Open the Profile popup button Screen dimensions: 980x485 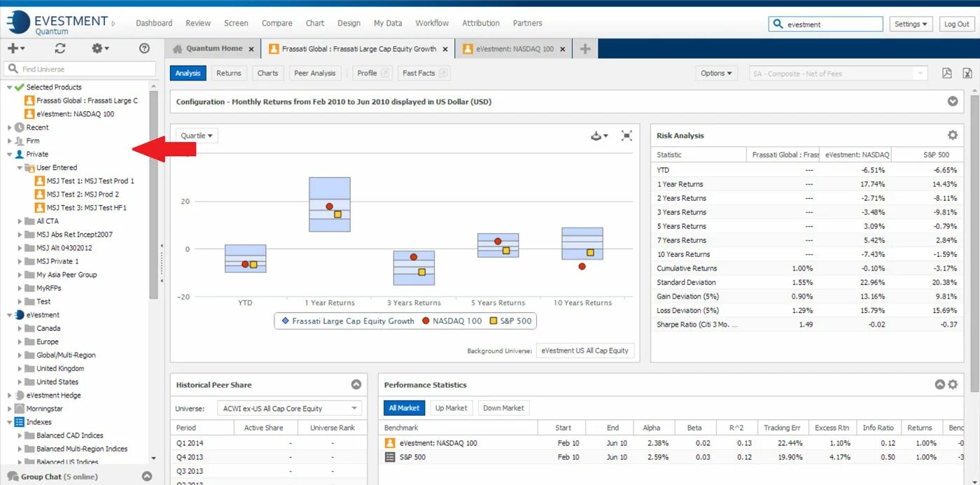[372, 73]
